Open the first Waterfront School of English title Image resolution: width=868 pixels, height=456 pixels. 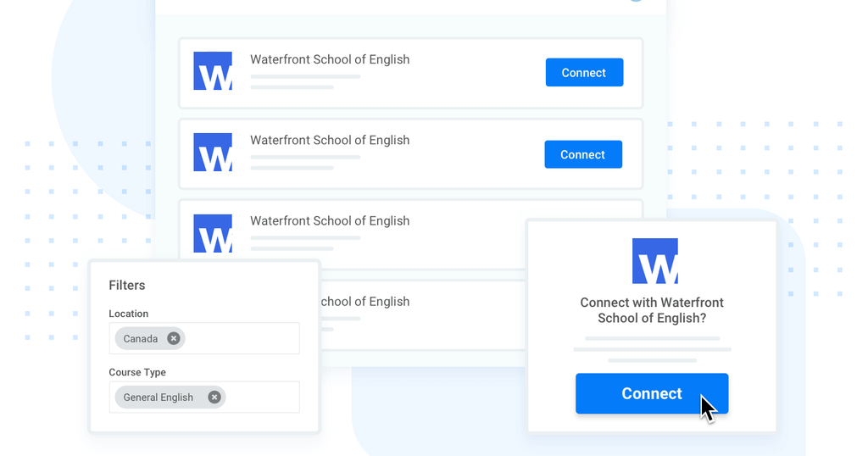coord(330,59)
